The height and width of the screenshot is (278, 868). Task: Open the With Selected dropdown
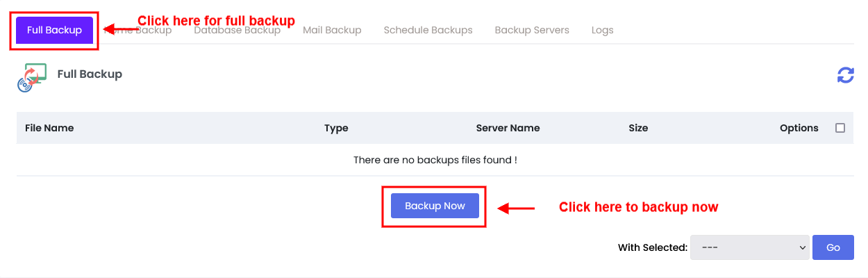(749, 247)
